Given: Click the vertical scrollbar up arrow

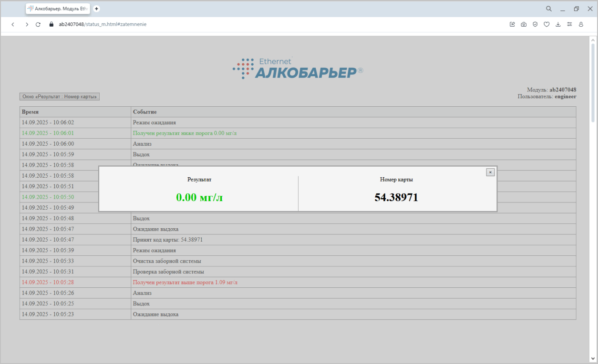Looking at the screenshot, I should click(x=593, y=40).
